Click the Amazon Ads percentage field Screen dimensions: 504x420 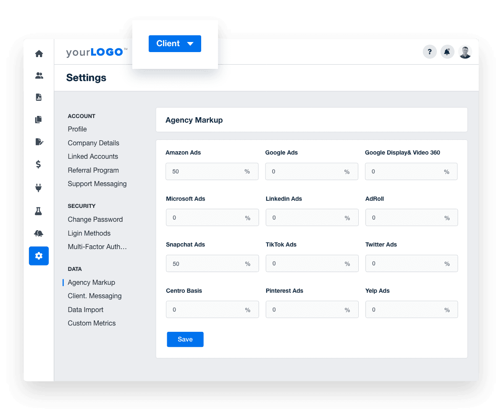pos(212,171)
